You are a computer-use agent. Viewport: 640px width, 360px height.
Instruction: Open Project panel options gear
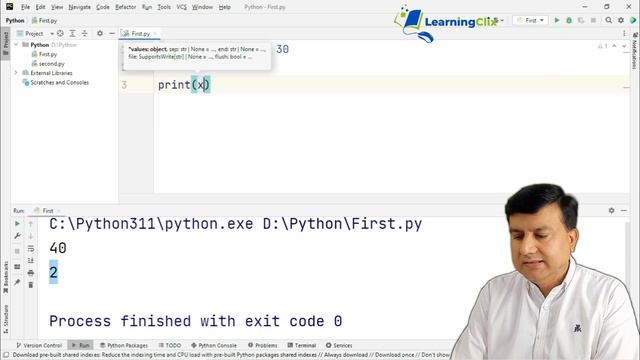[100, 33]
